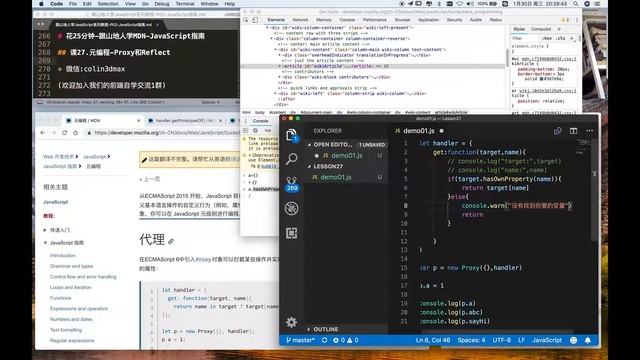Image resolution: width=640 pixels, height=360 pixels.
Task: Toggle .cls class editor in Styles pane
Action: [561, 38]
